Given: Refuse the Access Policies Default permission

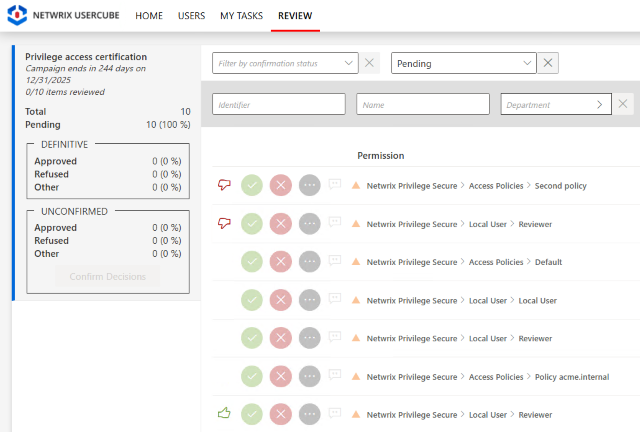Looking at the screenshot, I should point(281,262).
